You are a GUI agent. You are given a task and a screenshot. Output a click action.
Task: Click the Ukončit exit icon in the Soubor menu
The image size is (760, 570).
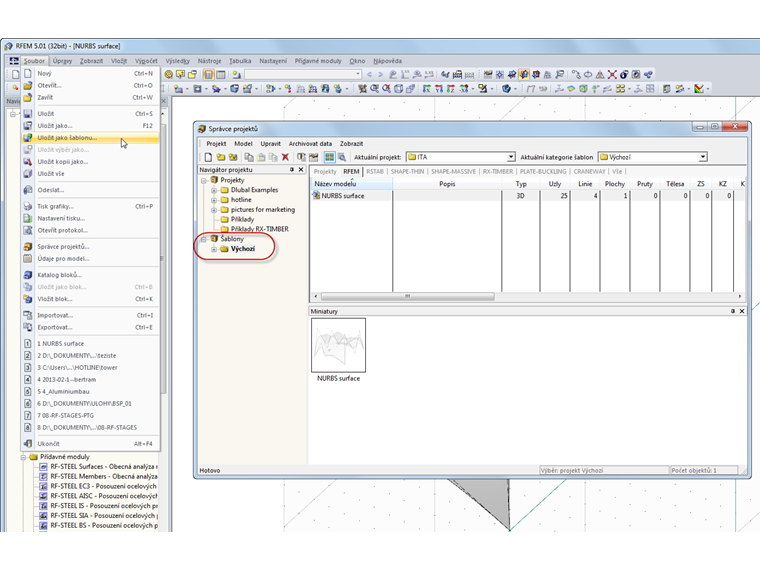tap(28, 443)
